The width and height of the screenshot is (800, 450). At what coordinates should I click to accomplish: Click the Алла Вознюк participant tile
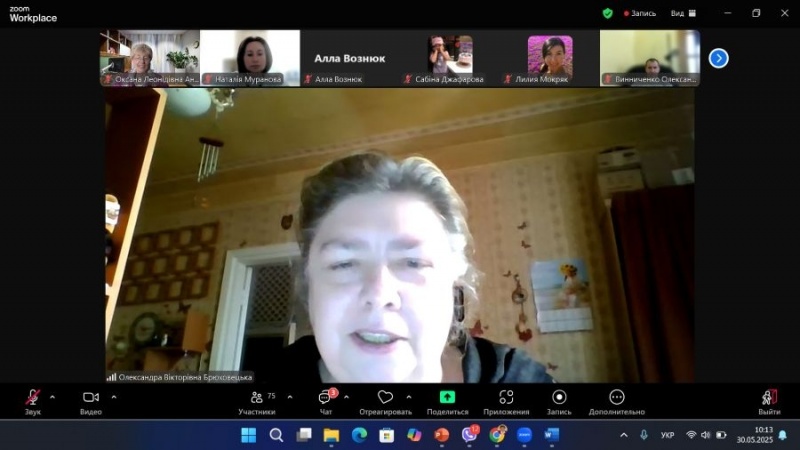(x=350, y=58)
